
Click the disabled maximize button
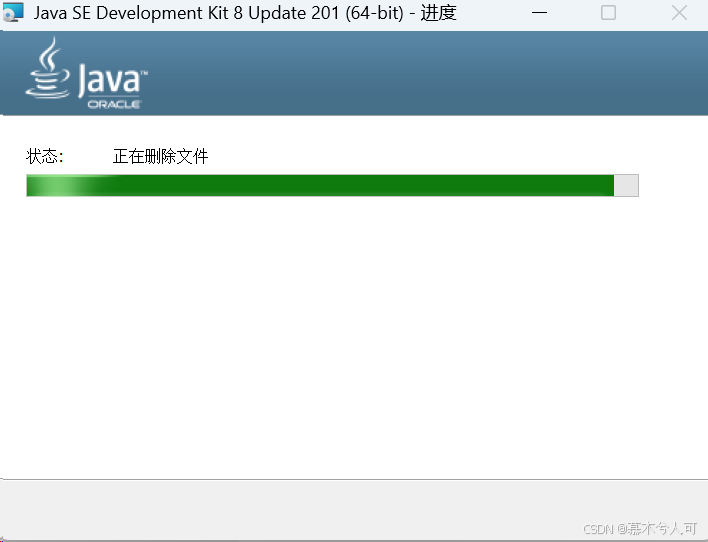coord(608,13)
